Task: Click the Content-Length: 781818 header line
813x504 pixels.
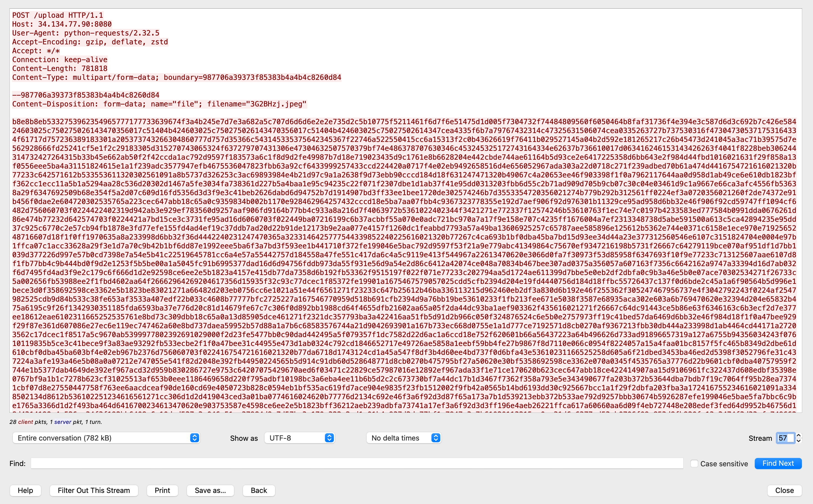Action: pyautogui.click(x=60, y=68)
